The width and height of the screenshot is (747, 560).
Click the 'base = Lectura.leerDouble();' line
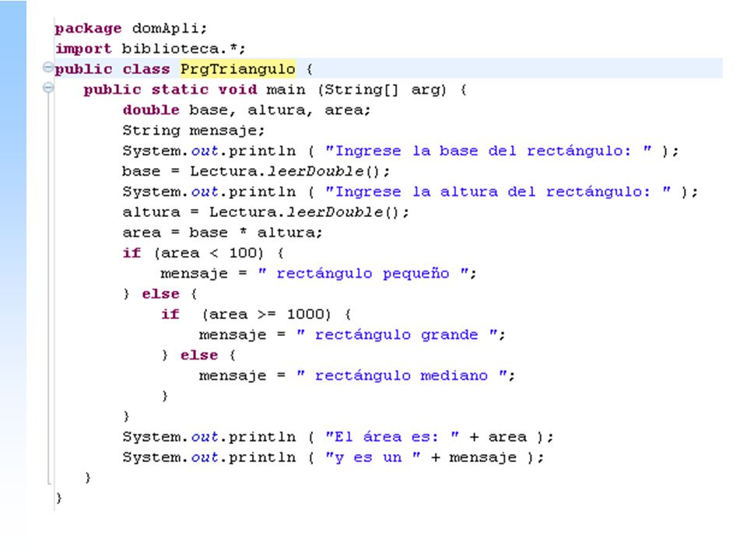click(x=256, y=171)
